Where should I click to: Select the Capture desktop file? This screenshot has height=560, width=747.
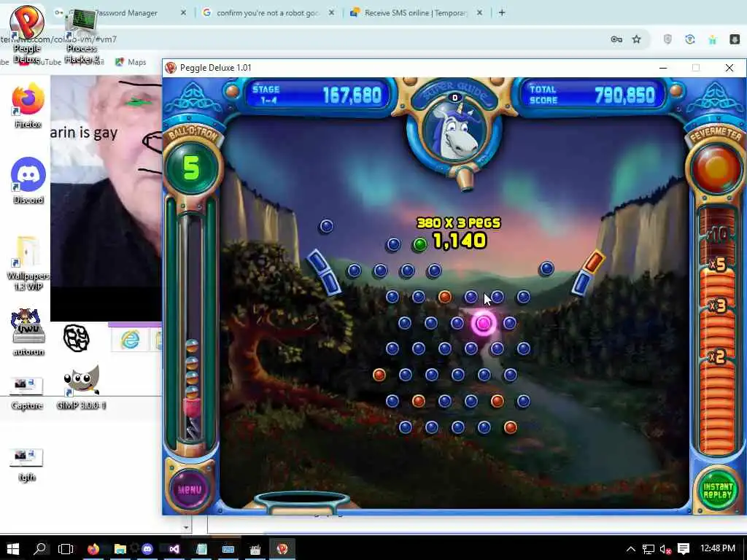tap(27, 393)
